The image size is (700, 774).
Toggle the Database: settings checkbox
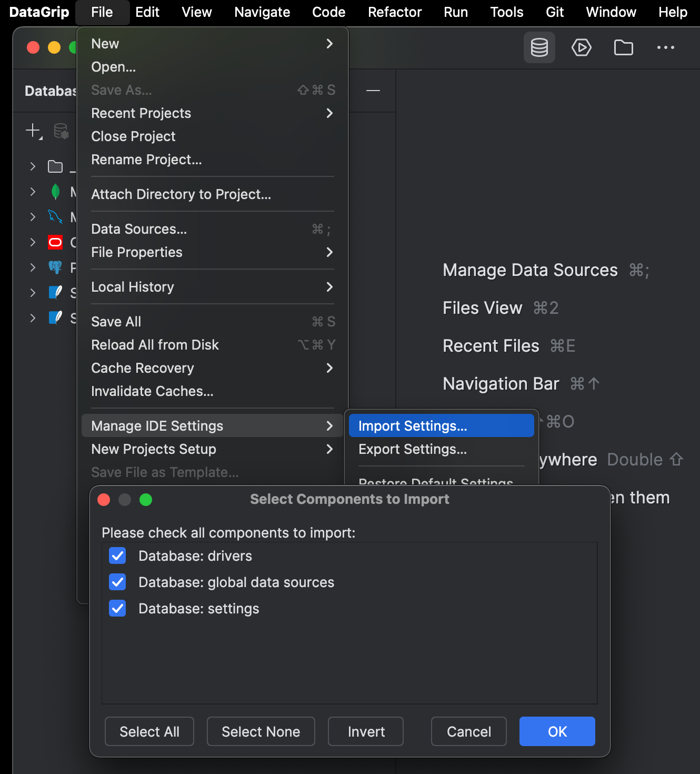tap(117, 608)
